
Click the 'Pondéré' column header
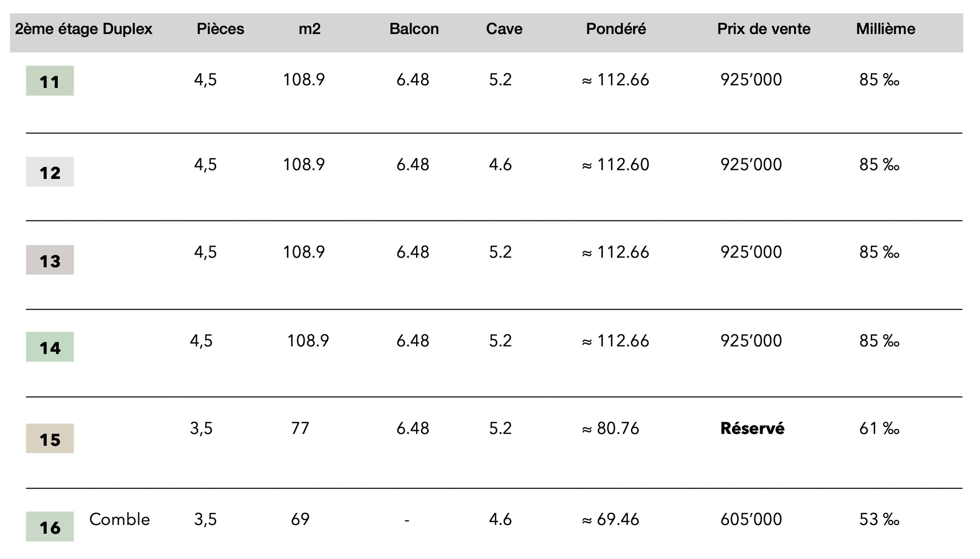(x=616, y=29)
